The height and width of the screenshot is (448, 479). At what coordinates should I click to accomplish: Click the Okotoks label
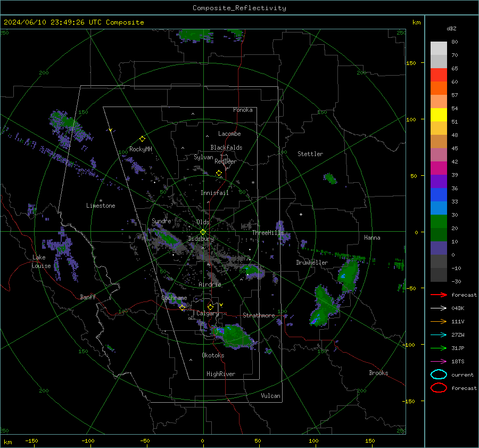click(213, 355)
